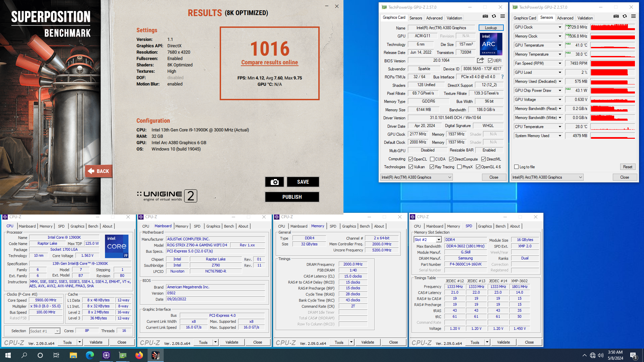This screenshot has height=362, width=644.
Task: Launch Microsoft Edge from taskbar
Action: [90, 355]
